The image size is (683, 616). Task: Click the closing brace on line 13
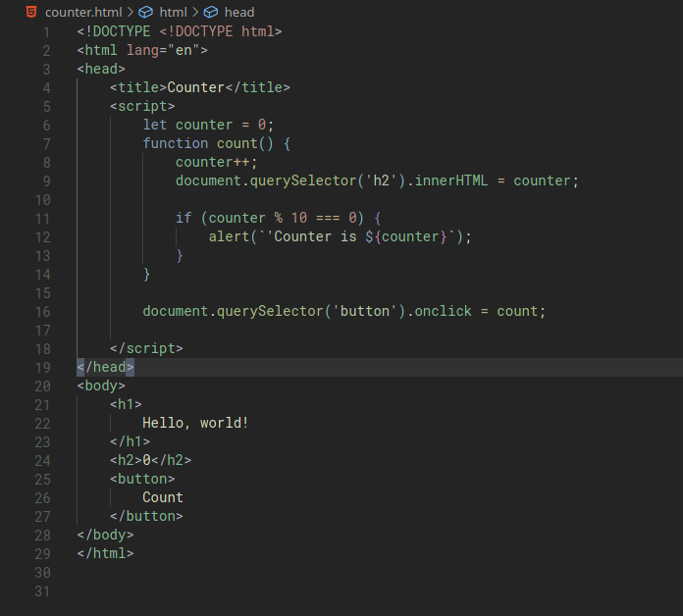tap(180, 256)
